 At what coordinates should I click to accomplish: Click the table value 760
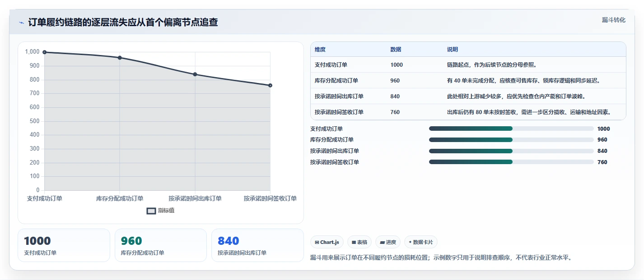click(x=395, y=112)
